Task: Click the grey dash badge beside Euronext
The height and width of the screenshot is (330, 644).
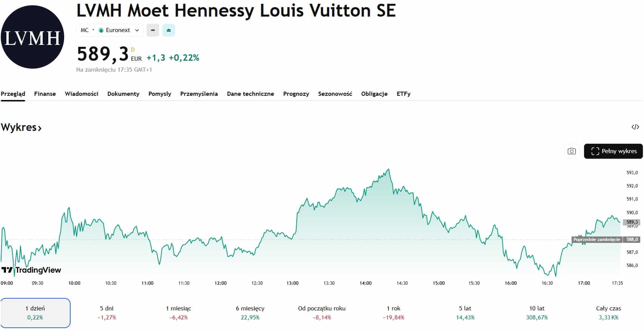Action: 153,30
